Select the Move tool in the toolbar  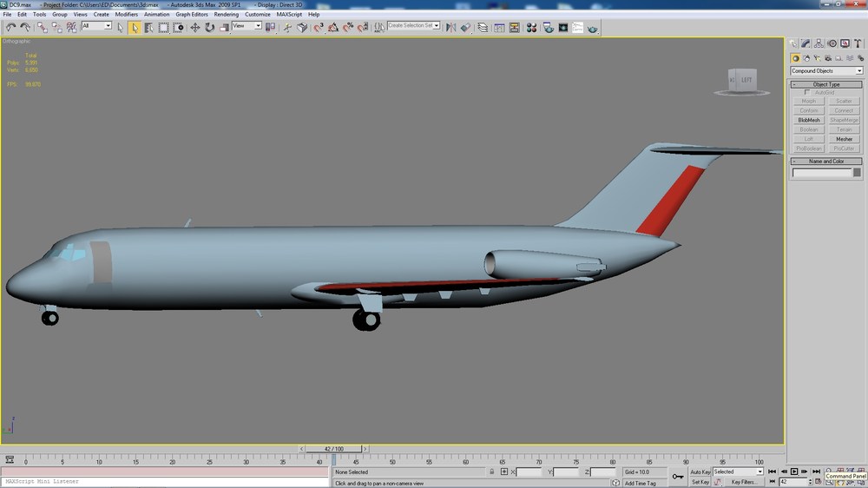point(194,27)
